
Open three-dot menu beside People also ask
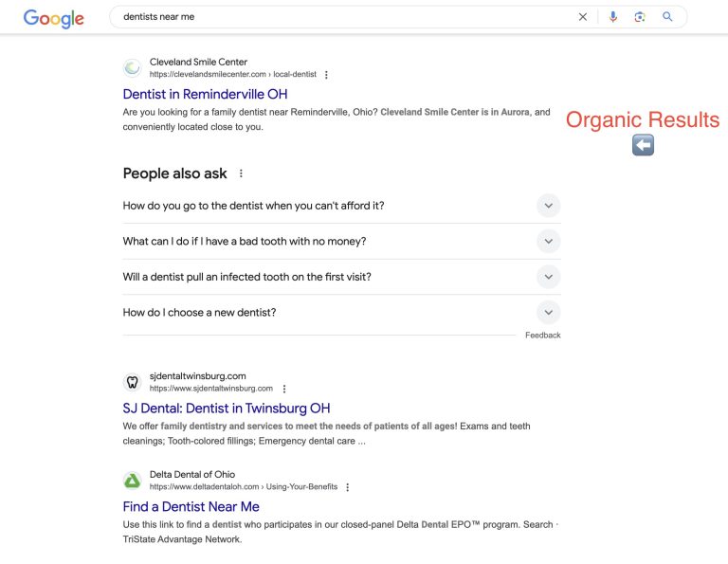tap(241, 173)
